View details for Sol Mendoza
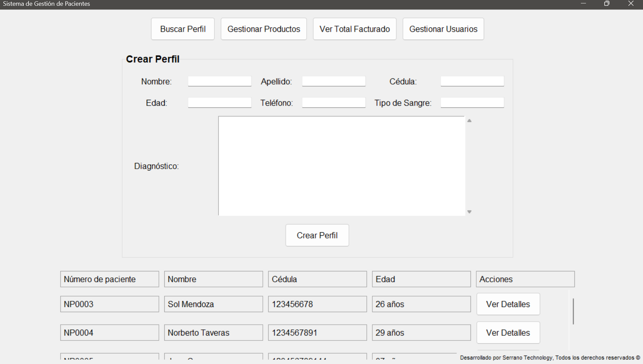The image size is (643, 364). point(508,304)
